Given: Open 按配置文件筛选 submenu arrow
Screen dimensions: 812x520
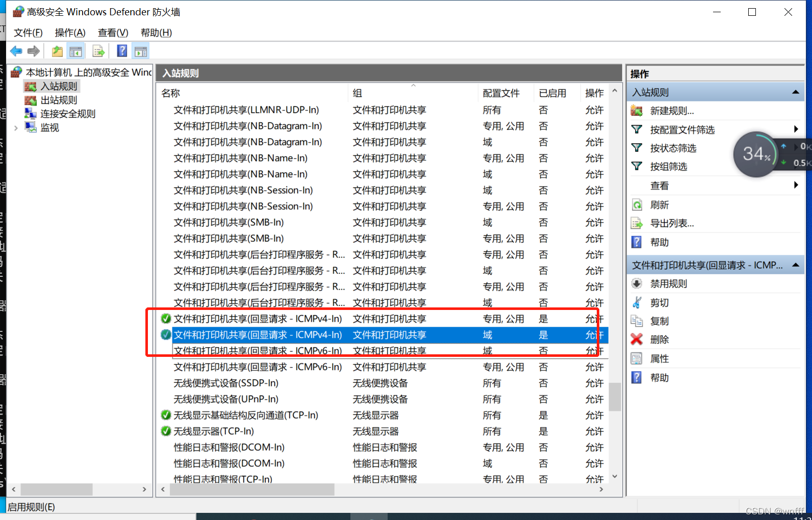Looking at the screenshot, I should [x=796, y=129].
